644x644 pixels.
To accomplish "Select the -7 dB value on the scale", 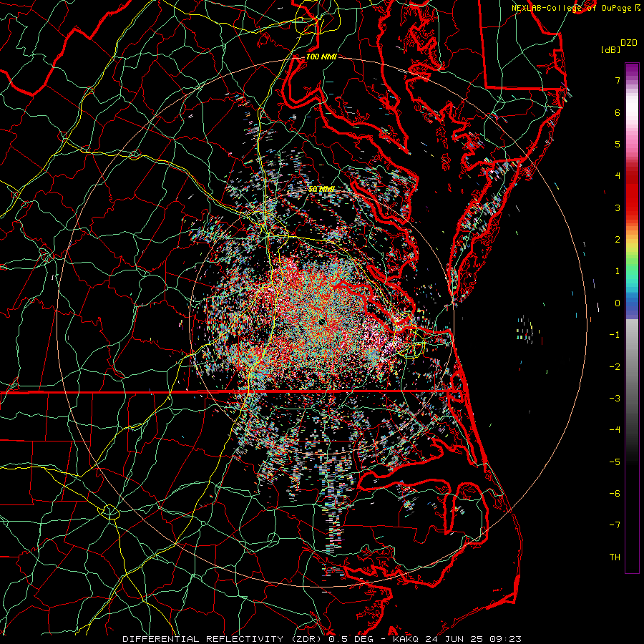I will click(x=615, y=525).
